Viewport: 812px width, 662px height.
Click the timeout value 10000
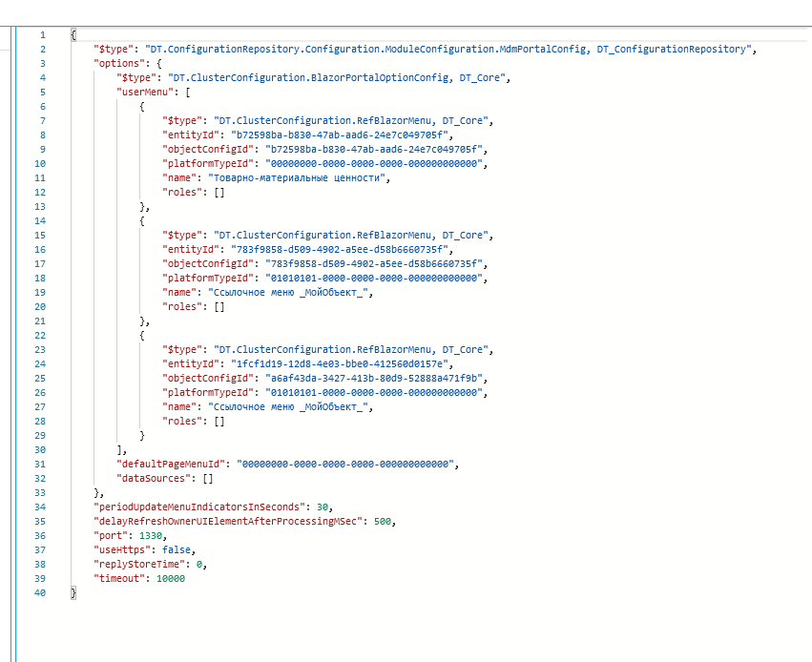171,578
